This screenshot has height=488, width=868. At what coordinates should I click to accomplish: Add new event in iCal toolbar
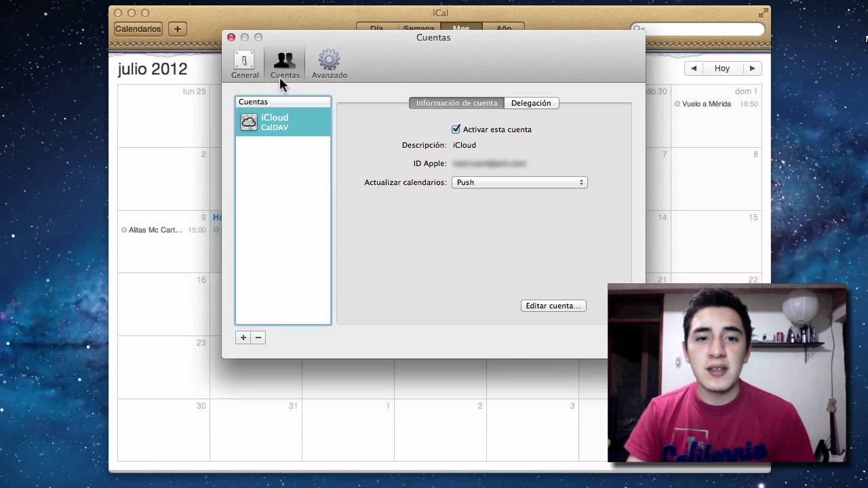coord(177,29)
